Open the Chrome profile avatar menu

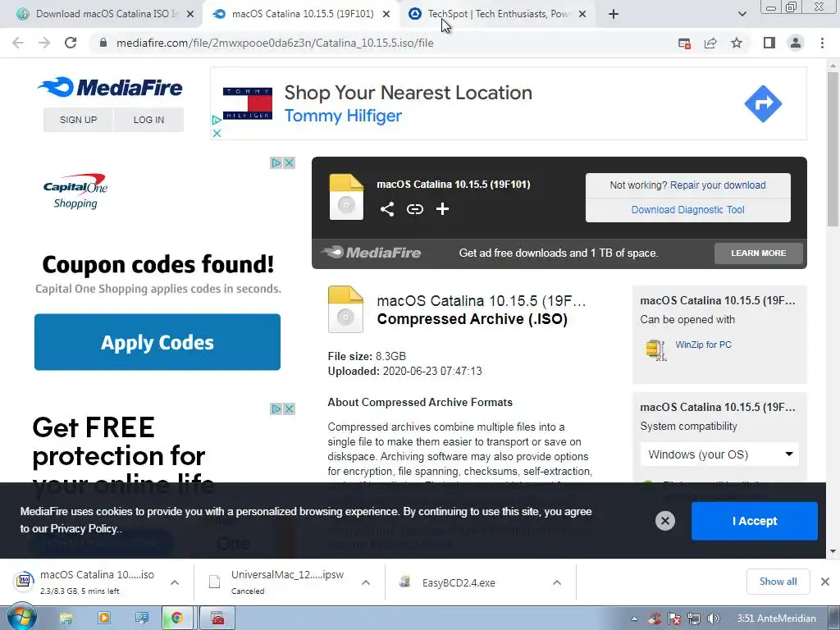(796, 43)
